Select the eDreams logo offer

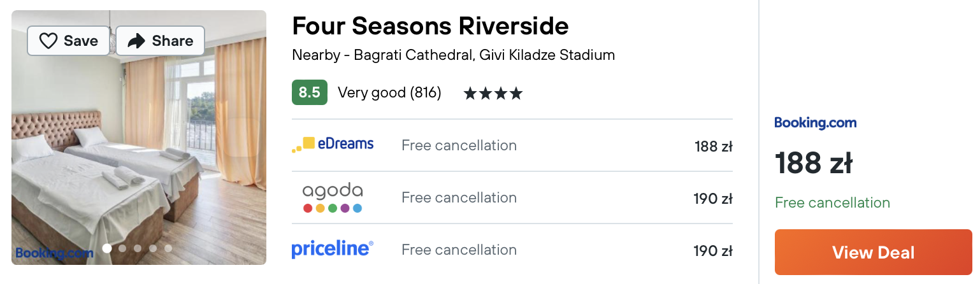(x=333, y=145)
